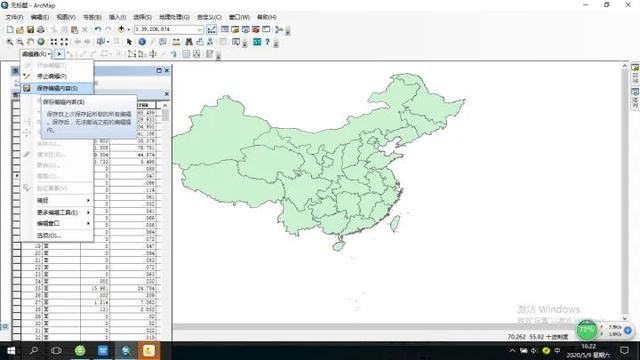
Task: Open the 视图(V) menu
Action: click(66, 17)
